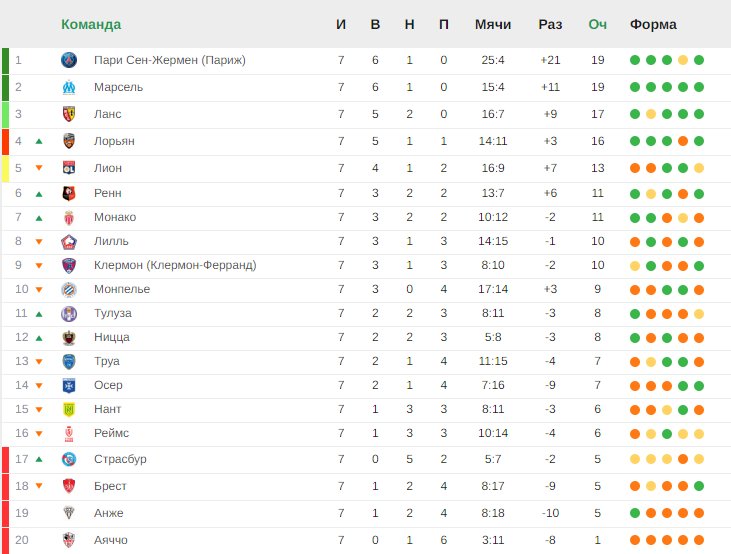Click the Lille team crest
Screen dimensions: 731x554
pyautogui.click(x=69, y=242)
